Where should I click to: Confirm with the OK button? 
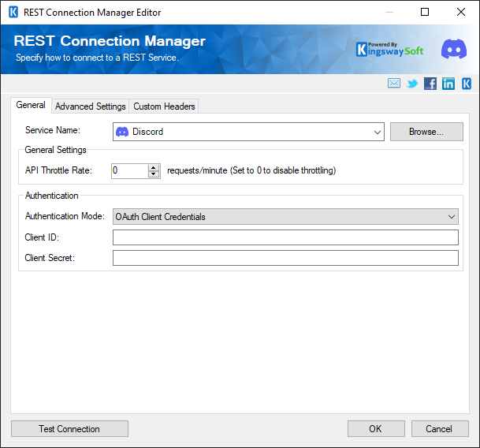(376, 429)
